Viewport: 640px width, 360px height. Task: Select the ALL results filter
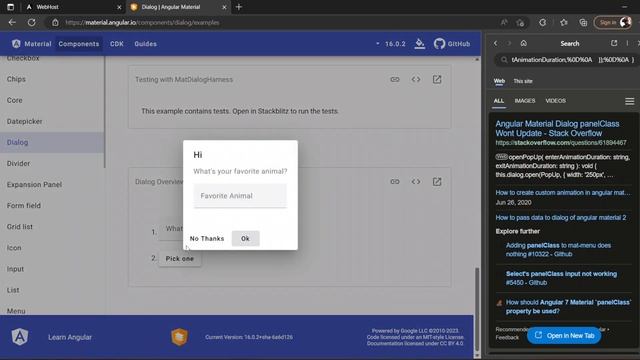[x=499, y=101]
